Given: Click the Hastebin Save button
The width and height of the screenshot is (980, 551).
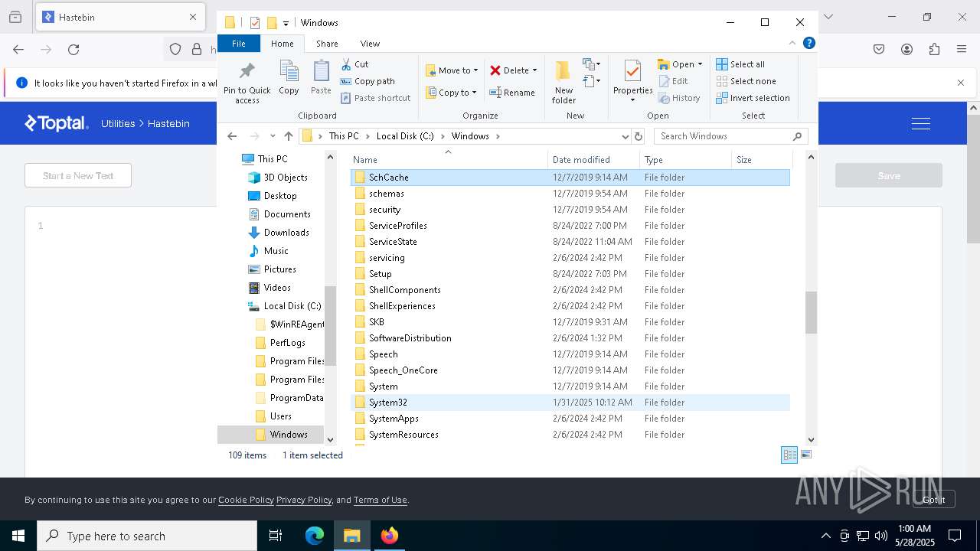Looking at the screenshot, I should [x=889, y=175].
